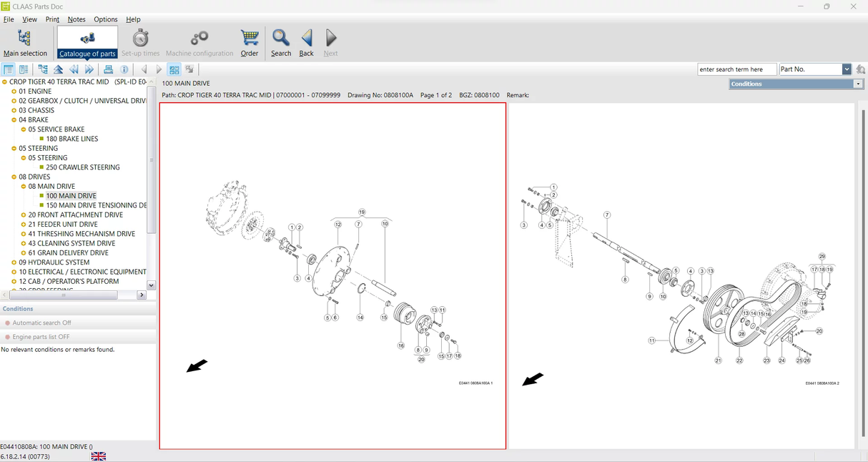Click the tree structure icon in small toolbar
The width and height of the screenshot is (868, 462).
click(43, 69)
